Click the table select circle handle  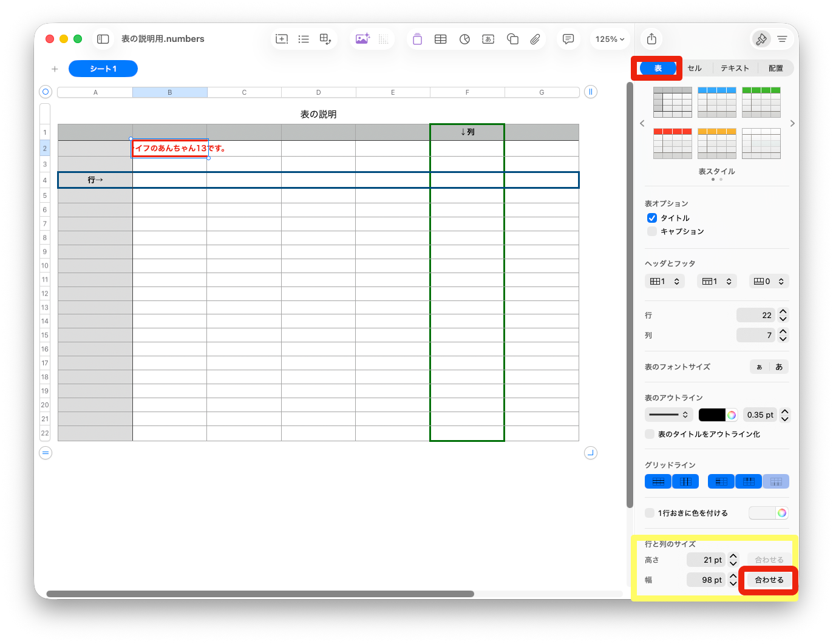[x=46, y=92]
